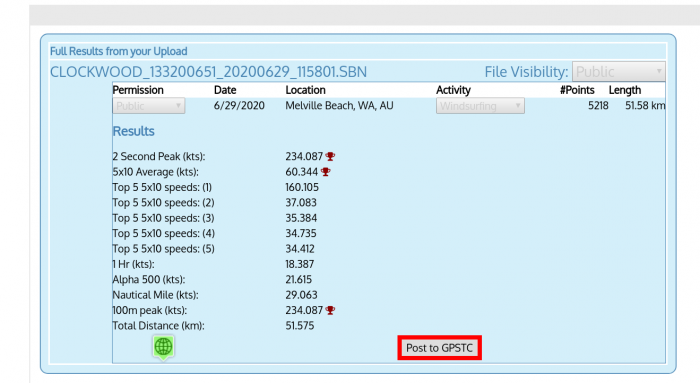Image resolution: width=700 pixels, height=383 pixels.
Task: Open the File Visibility dropdown
Action: pos(619,71)
